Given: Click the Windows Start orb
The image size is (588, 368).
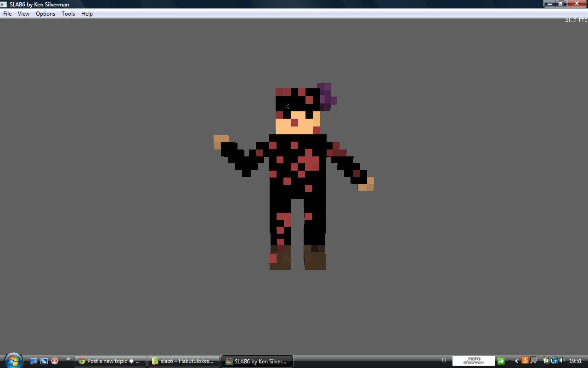Looking at the screenshot, I should (13, 361).
